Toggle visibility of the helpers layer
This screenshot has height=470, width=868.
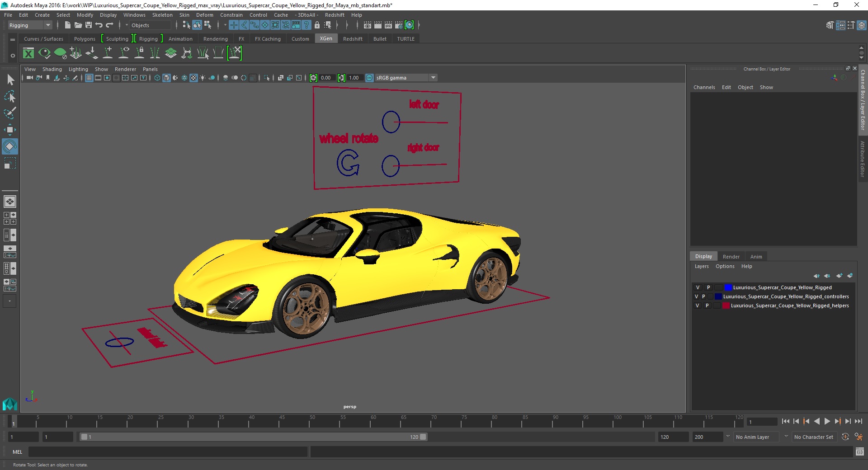point(698,305)
